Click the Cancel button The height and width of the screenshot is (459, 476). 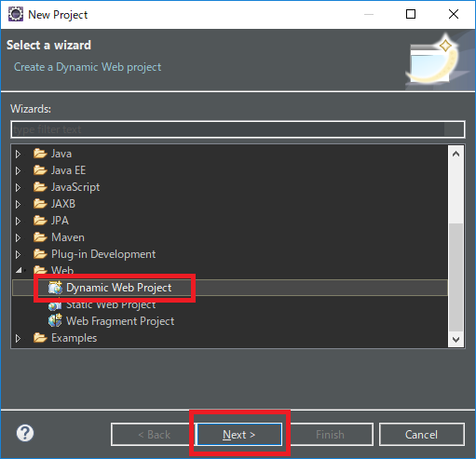[421, 434]
